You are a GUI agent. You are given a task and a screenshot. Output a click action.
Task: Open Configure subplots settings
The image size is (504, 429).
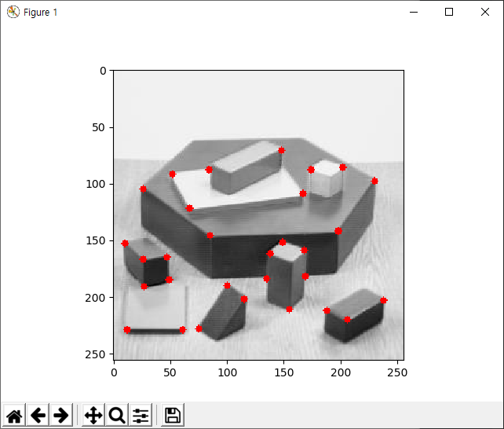(x=141, y=415)
